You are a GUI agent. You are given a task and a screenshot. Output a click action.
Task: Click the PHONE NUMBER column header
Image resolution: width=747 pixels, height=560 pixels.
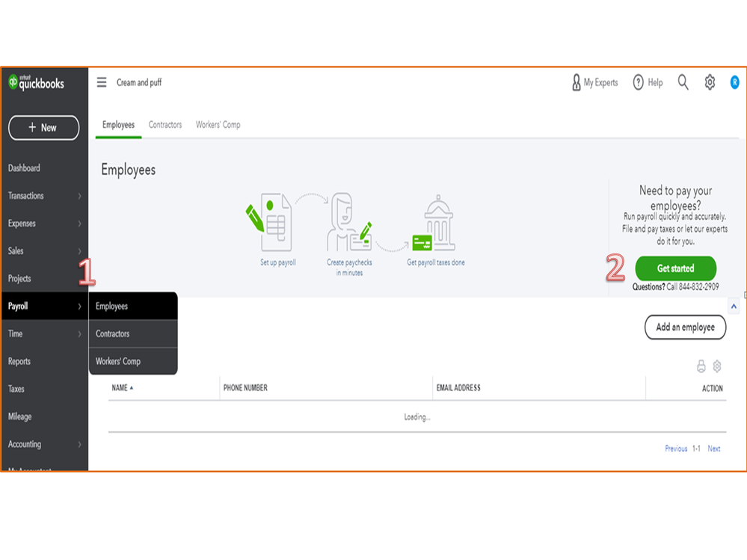pyautogui.click(x=245, y=388)
